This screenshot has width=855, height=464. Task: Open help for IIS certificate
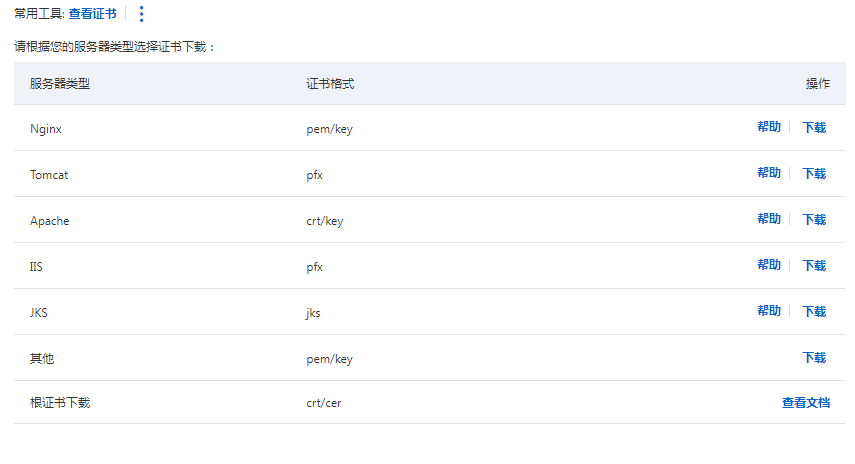tap(769, 266)
